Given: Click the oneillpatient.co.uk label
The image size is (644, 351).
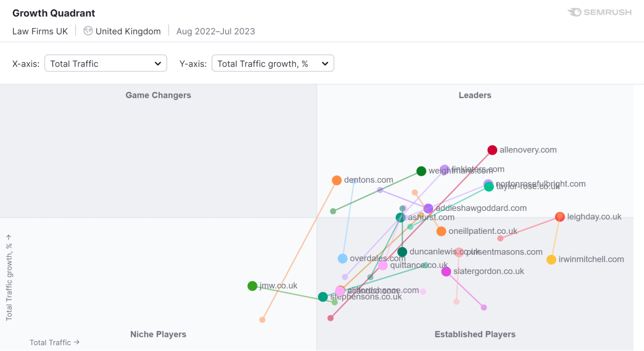Looking at the screenshot, I should (x=483, y=231).
